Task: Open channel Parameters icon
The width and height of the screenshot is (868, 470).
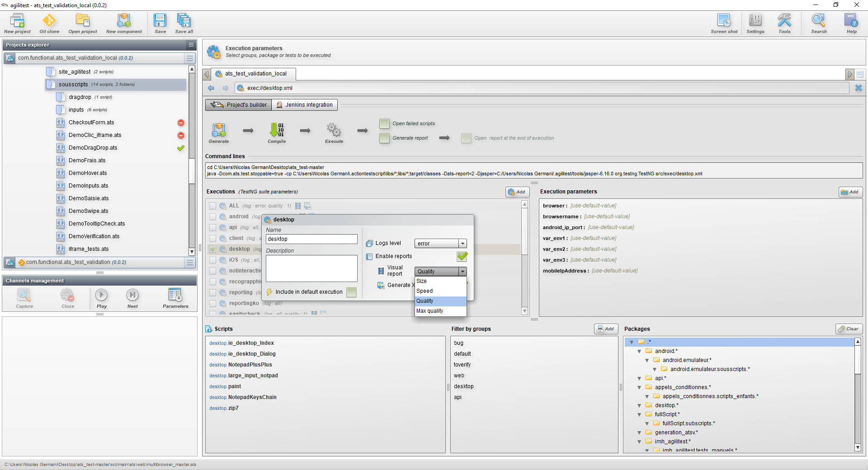Action: pyautogui.click(x=175, y=295)
